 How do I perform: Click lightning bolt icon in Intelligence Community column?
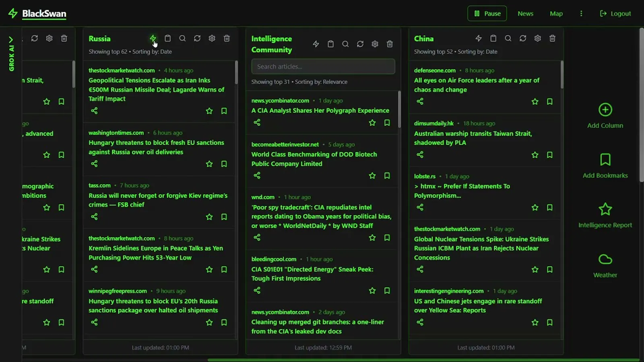[316, 44]
